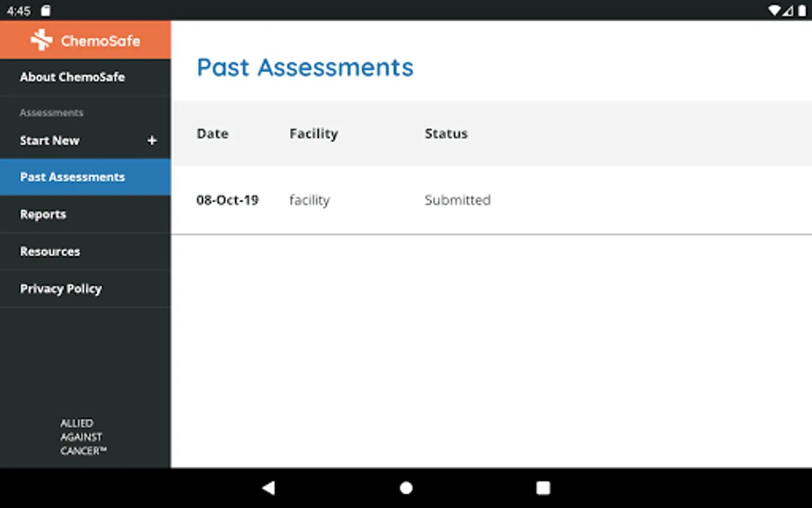Tap the Past Assessments page title

coord(305,68)
